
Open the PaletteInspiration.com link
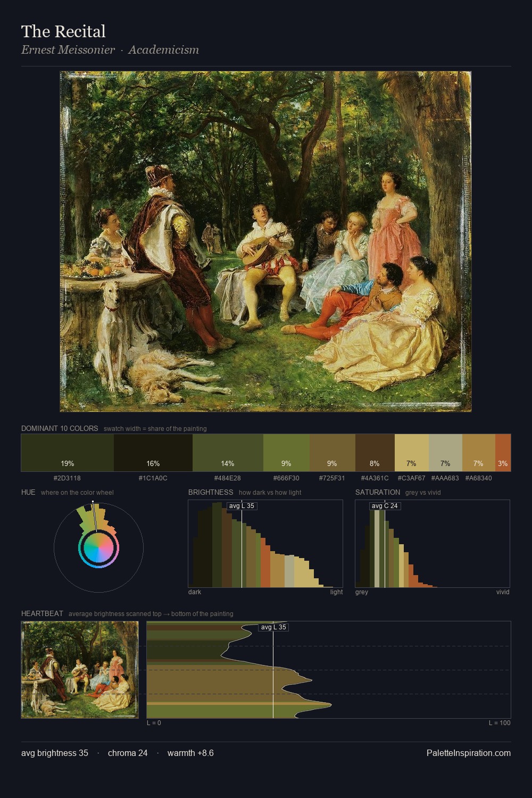click(x=469, y=753)
